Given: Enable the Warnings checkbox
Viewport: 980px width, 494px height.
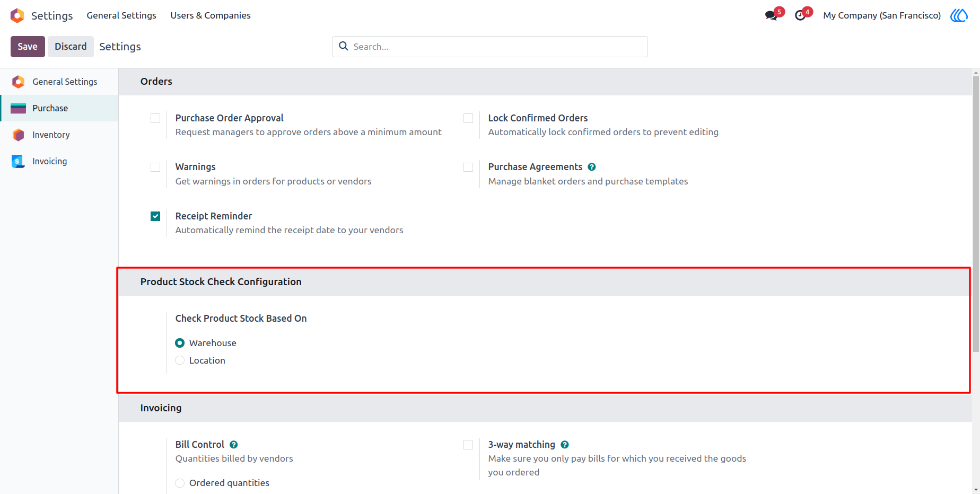Looking at the screenshot, I should [x=155, y=167].
